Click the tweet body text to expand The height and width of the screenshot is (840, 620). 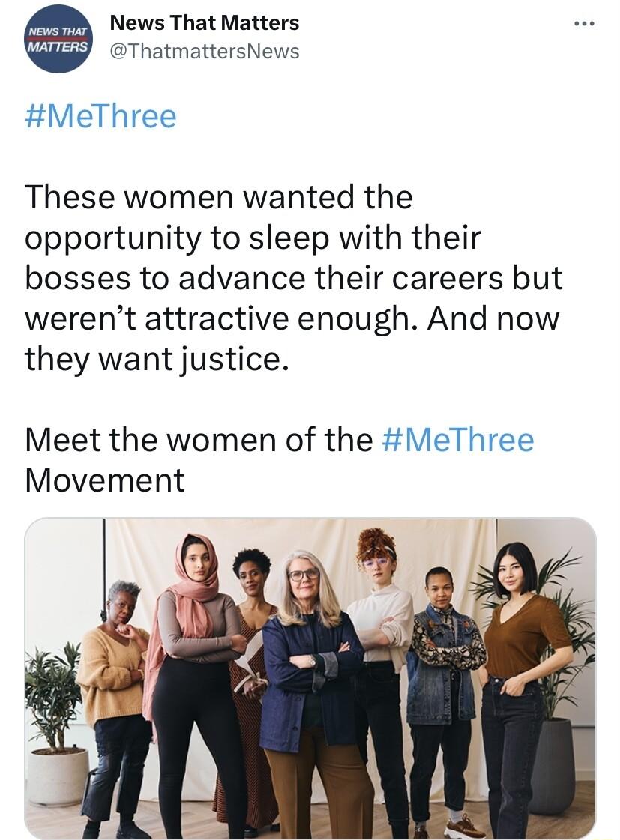click(x=292, y=277)
